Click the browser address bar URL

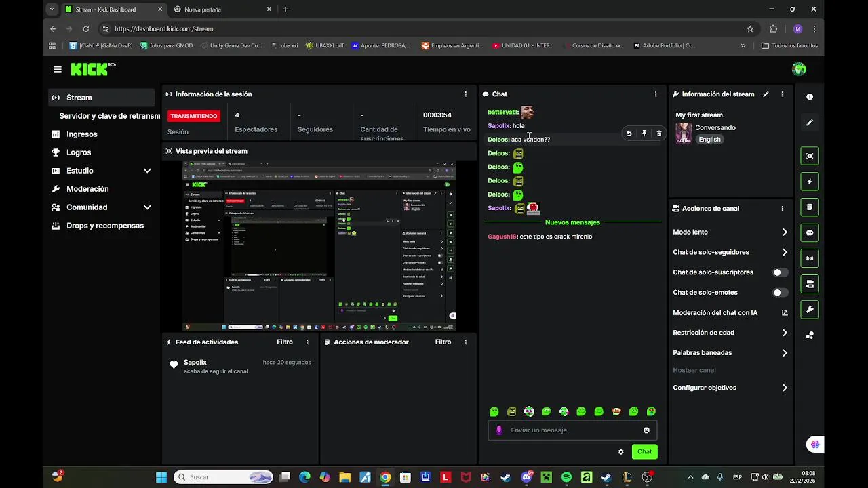click(164, 29)
